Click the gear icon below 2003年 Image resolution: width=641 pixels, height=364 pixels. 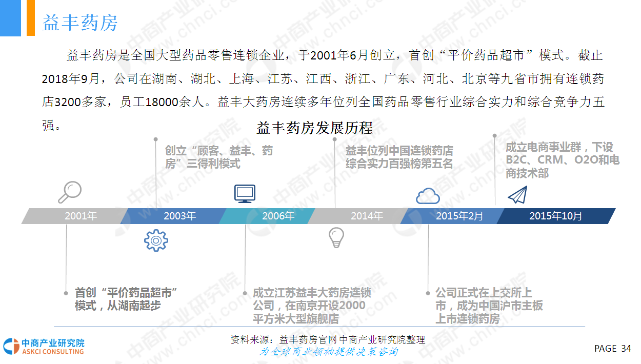[156, 240]
